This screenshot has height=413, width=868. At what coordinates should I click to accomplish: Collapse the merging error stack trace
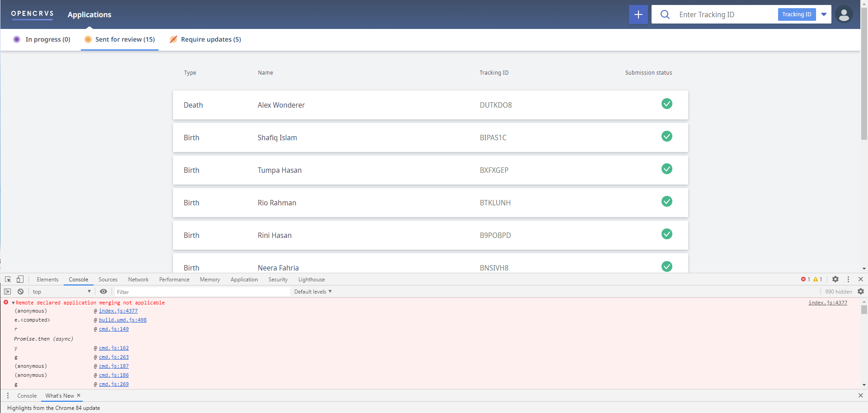pyautogui.click(x=13, y=302)
